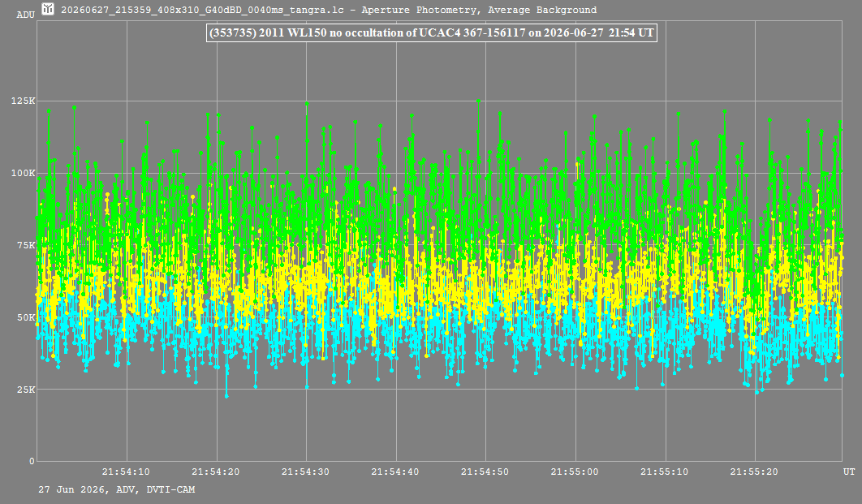Click the 75K y-axis tick label
Screen dimensions: 862x504
(x=26, y=245)
